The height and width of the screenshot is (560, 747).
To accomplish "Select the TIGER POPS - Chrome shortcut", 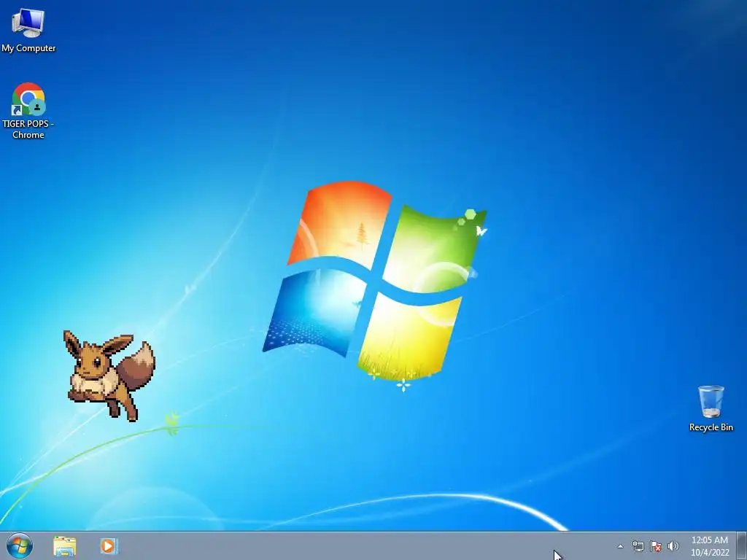I will pos(28,111).
